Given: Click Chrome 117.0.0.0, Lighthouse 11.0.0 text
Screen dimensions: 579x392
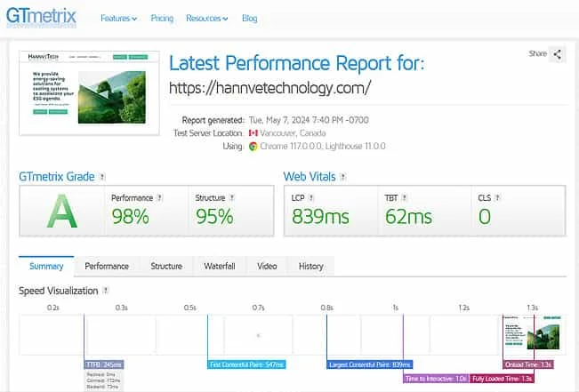Looking at the screenshot, I should (323, 146).
